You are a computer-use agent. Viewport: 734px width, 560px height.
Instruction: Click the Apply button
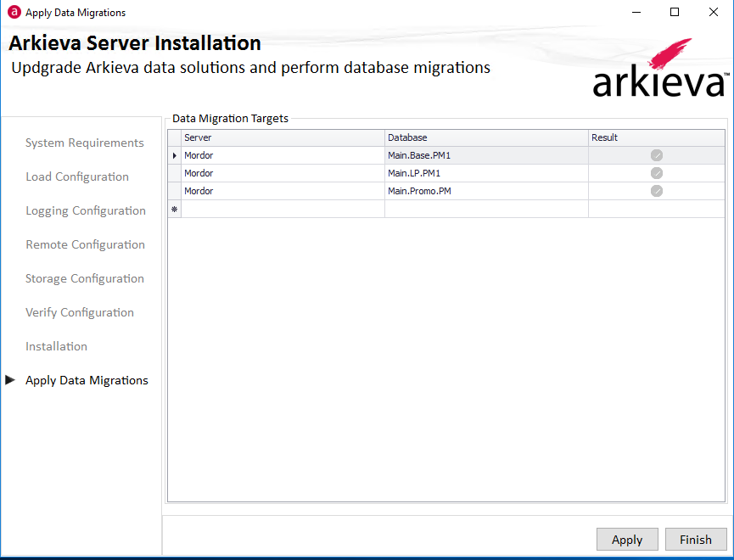tap(627, 540)
